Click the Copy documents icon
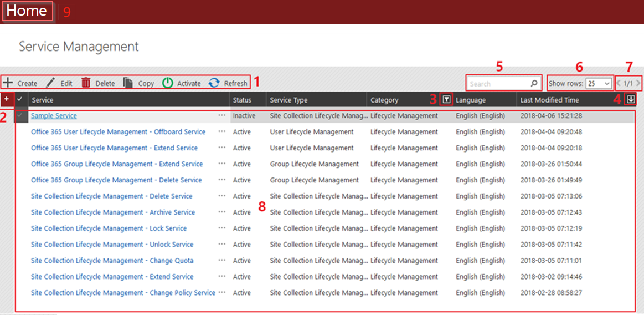Screen dimensions: 644x315 tap(128, 83)
